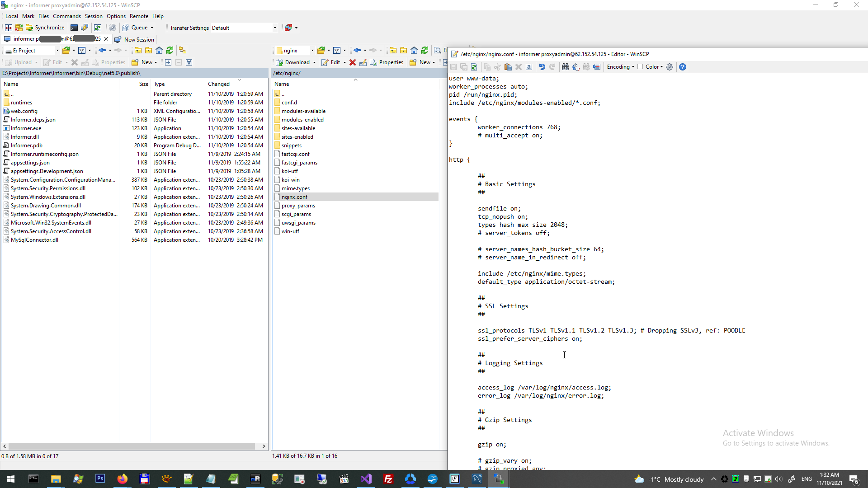Click the Undo arrow in editor toolbar
Image resolution: width=868 pixels, height=488 pixels.
point(542,67)
